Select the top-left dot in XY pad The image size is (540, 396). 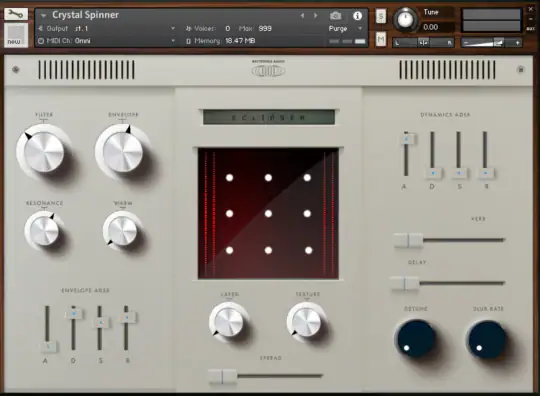tap(230, 178)
